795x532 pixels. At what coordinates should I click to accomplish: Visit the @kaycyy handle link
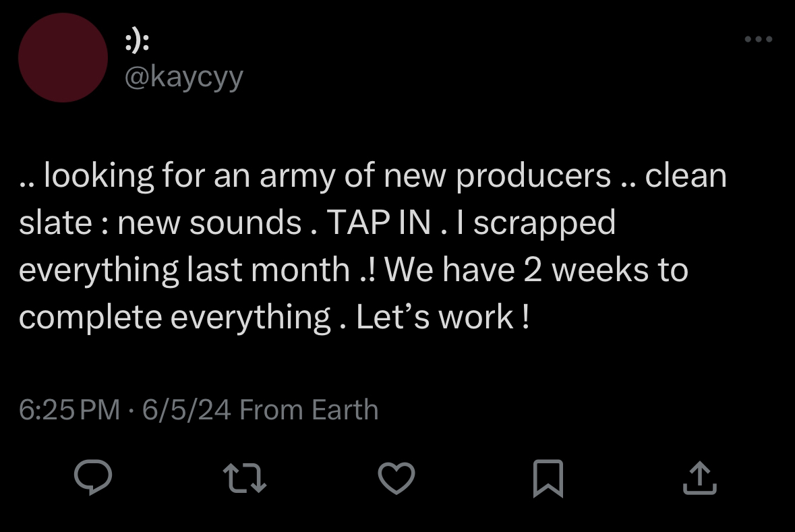point(183,77)
